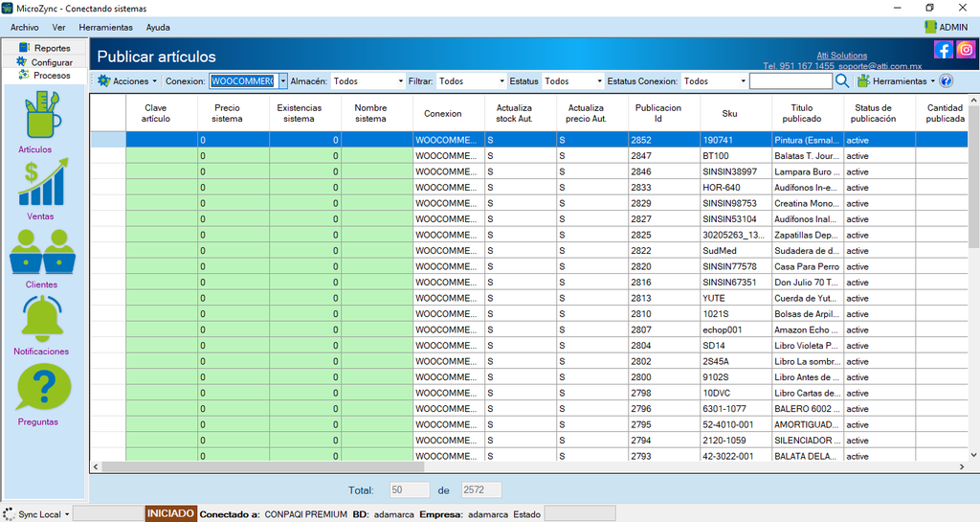This screenshot has height=522, width=980.
Task: Click the Sku echop001 cell
Action: click(x=736, y=329)
